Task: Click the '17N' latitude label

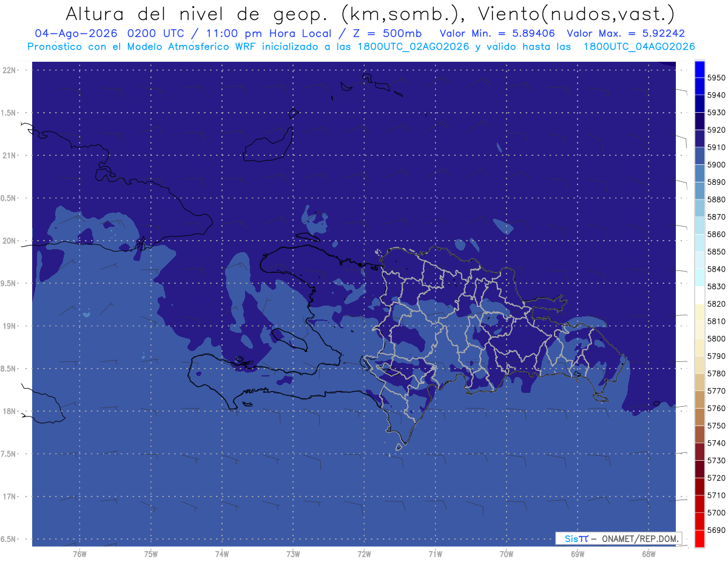Action: tap(9, 497)
